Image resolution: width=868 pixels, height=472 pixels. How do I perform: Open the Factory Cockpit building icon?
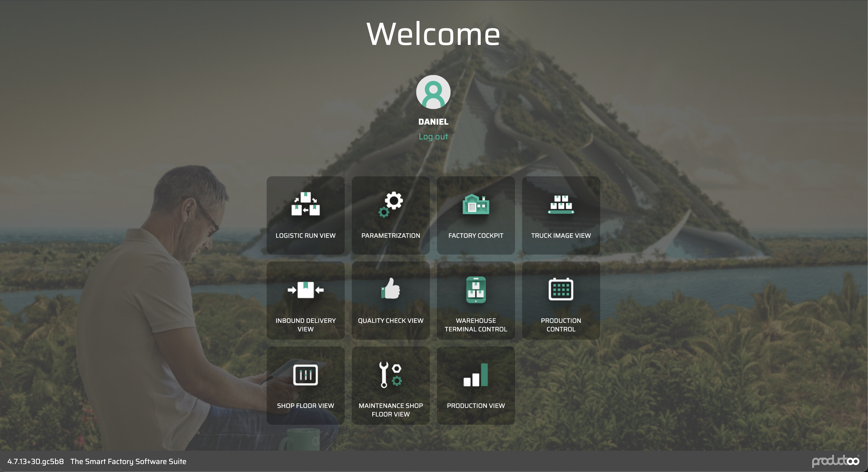[x=475, y=204]
